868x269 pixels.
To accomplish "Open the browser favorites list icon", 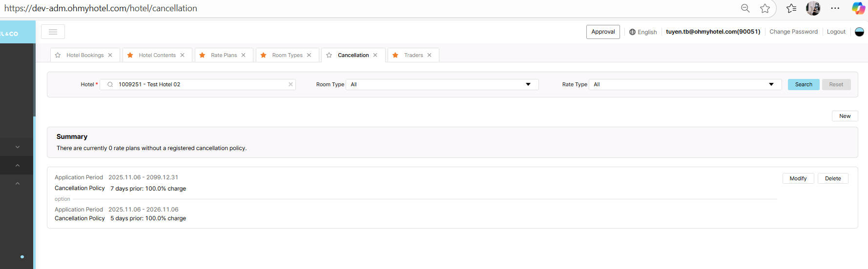I will click(x=791, y=8).
